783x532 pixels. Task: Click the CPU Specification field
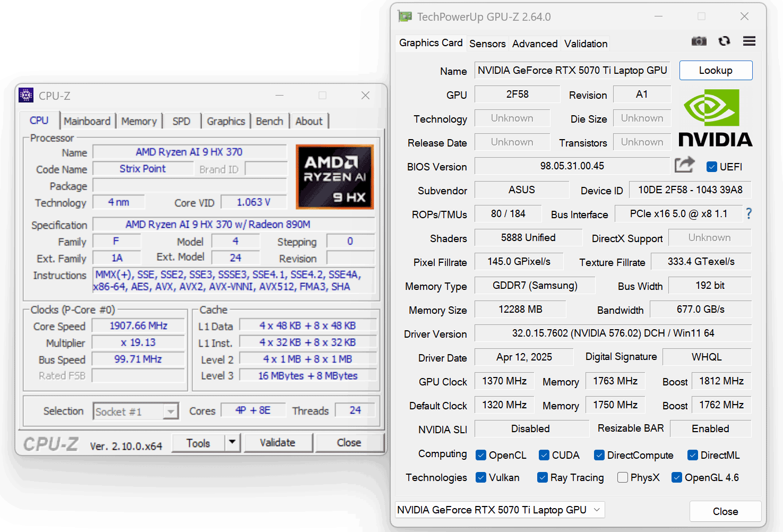point(234,225)
